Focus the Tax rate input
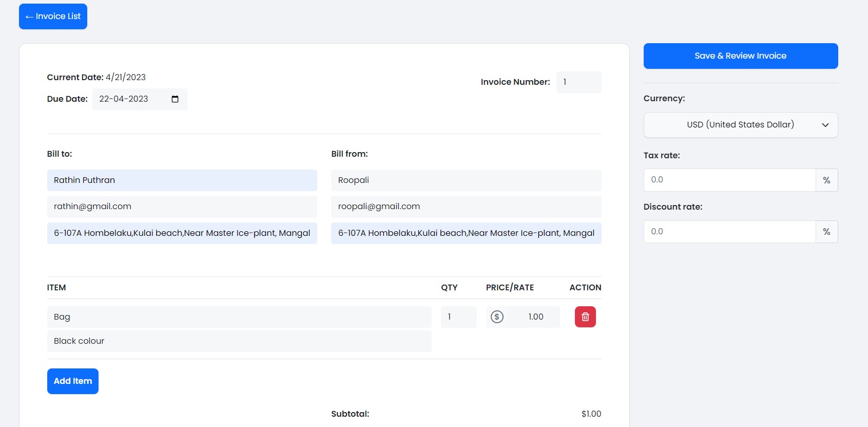This screenshot has height=427, width=868. [x=729, y=180]
